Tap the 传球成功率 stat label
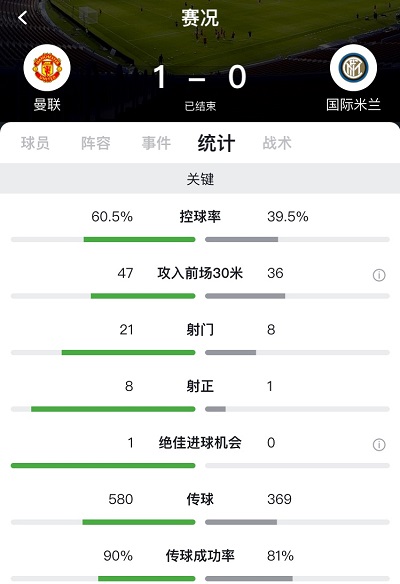The height and width of the screenshot is (584, 400). [200, 556]
